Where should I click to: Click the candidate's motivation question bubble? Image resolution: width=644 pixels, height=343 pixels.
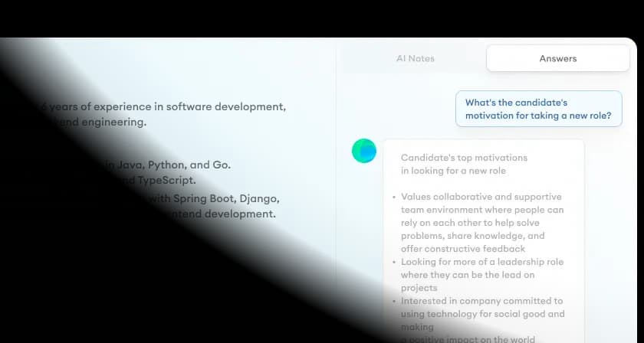538,109
